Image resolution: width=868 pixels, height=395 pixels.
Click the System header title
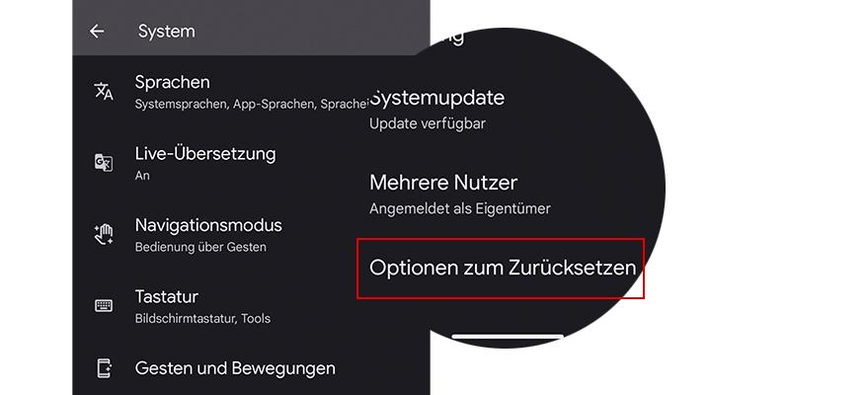coord(167,32)
